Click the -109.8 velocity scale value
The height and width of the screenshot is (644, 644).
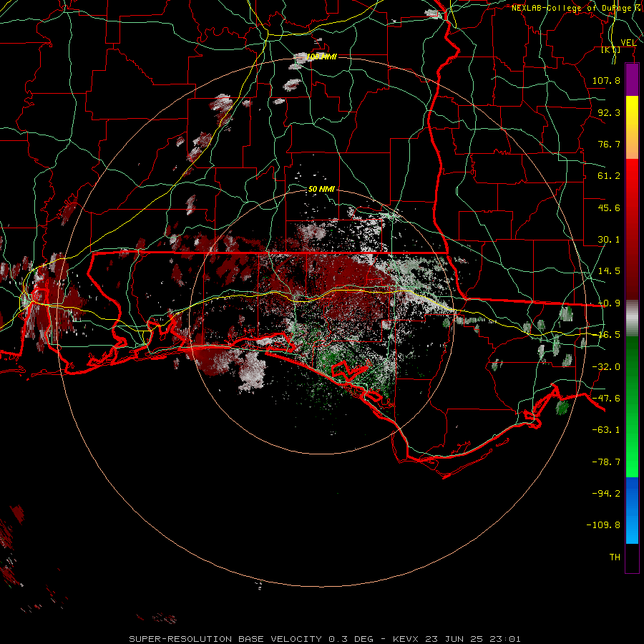pos(603,525)
